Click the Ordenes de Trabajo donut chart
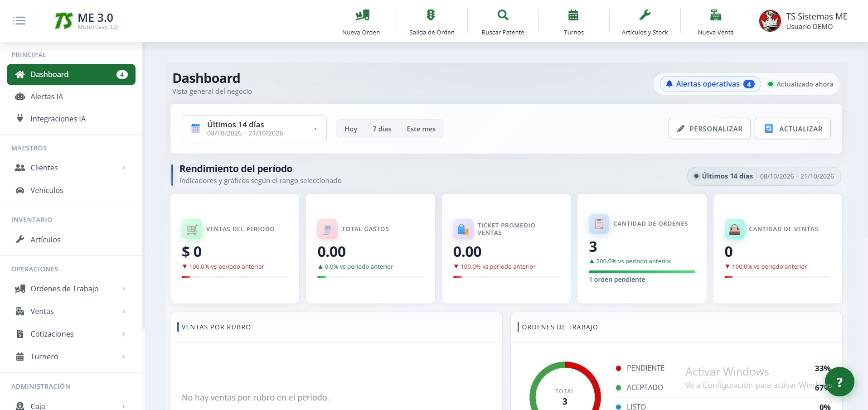 click(565, 386)
